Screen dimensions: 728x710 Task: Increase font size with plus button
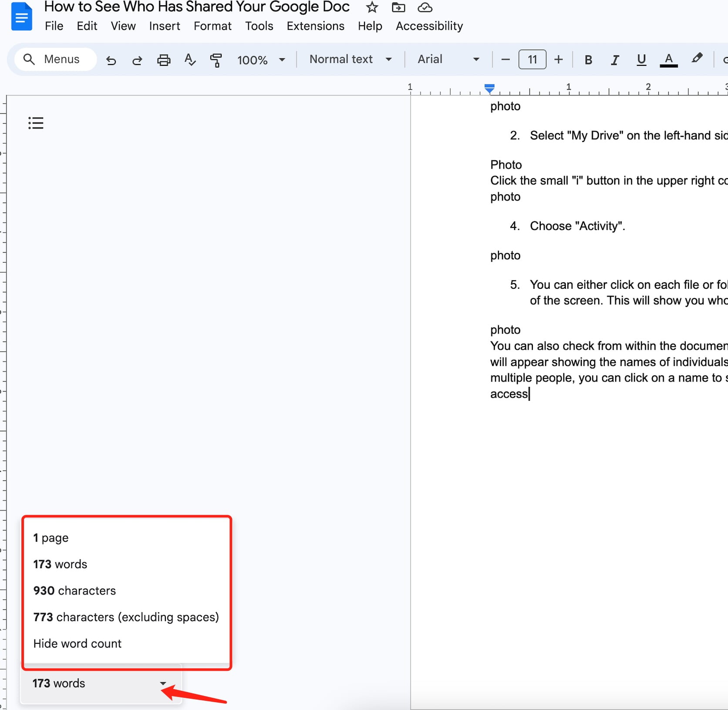(x=559, y=59)
